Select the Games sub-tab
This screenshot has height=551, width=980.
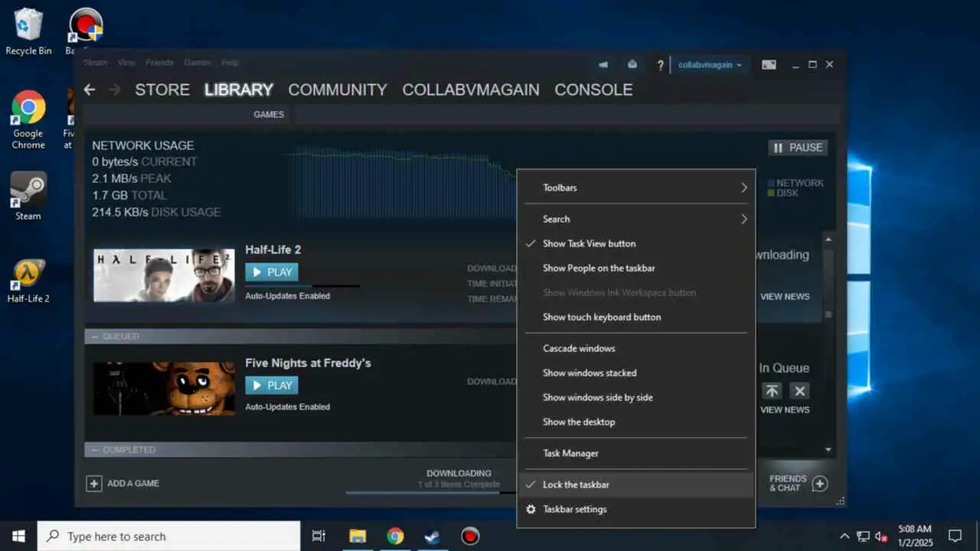pos(269,115)
